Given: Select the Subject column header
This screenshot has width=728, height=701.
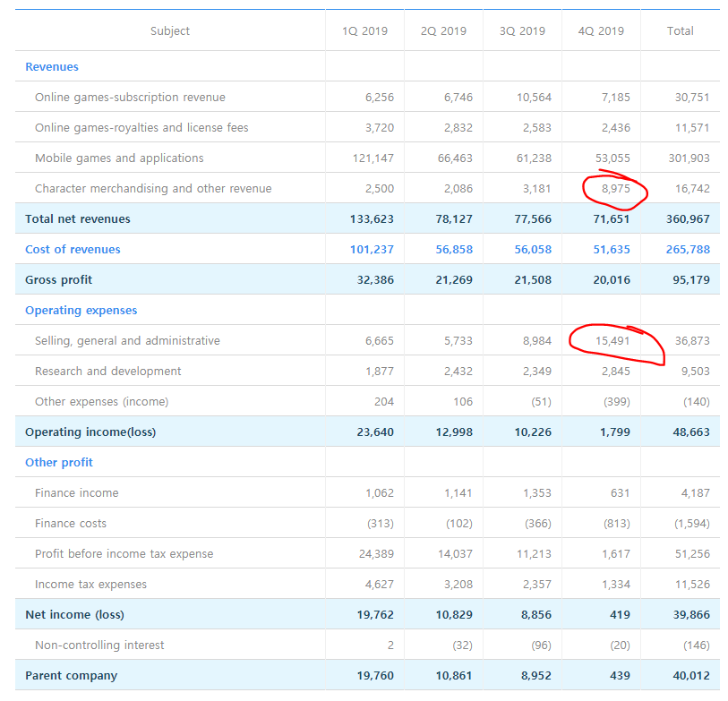Looking at the screenshot, I should pos(170,31).
